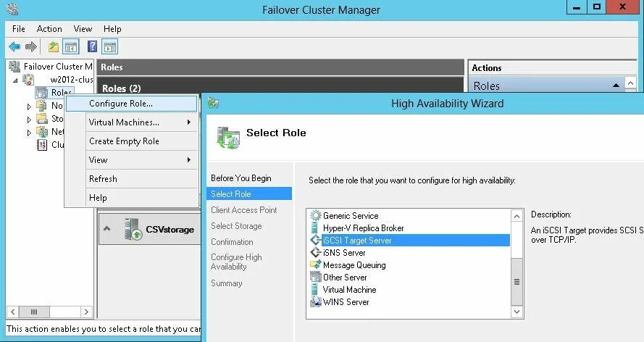Collapse the w2012-clus cluster tree node
Image resolution: width=644 pixels, height=342 pixels.
coord(15,80)
